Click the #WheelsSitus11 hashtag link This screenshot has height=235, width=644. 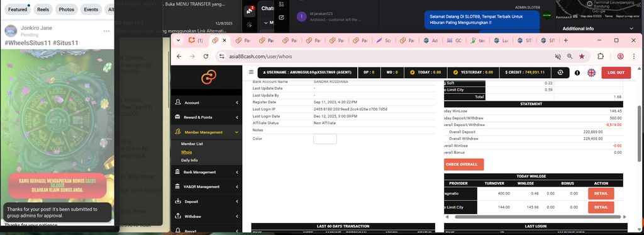coord(28,43)
